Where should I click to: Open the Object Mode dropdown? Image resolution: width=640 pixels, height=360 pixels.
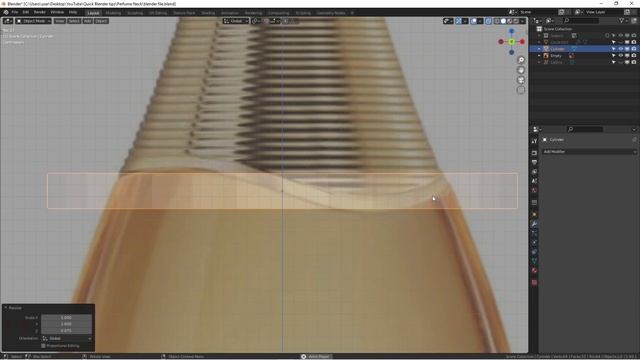coord(33,21)
